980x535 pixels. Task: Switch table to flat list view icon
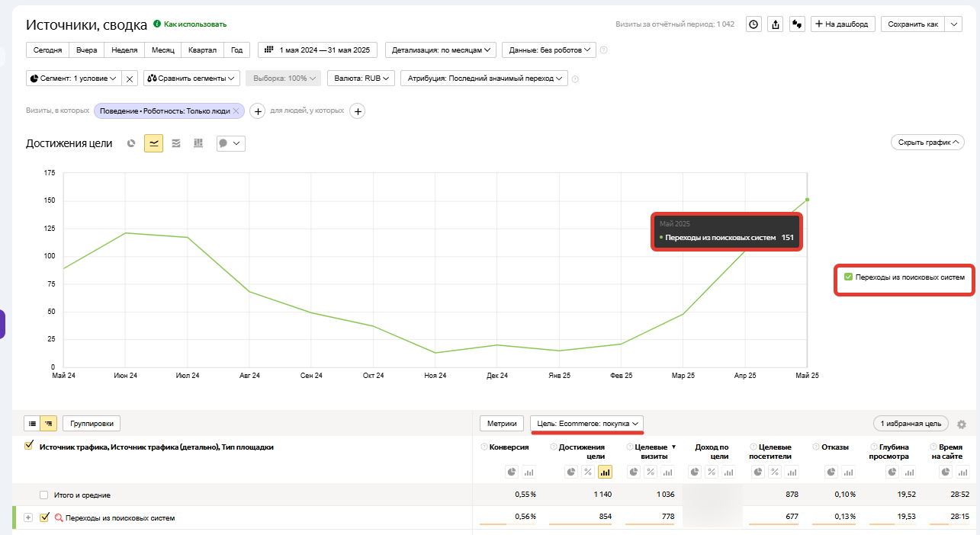33,424
